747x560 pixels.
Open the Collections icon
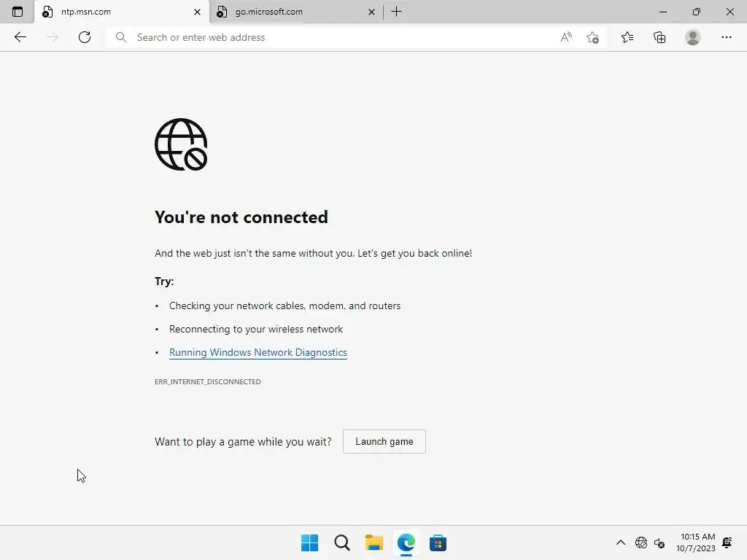[x=659, y=37]
